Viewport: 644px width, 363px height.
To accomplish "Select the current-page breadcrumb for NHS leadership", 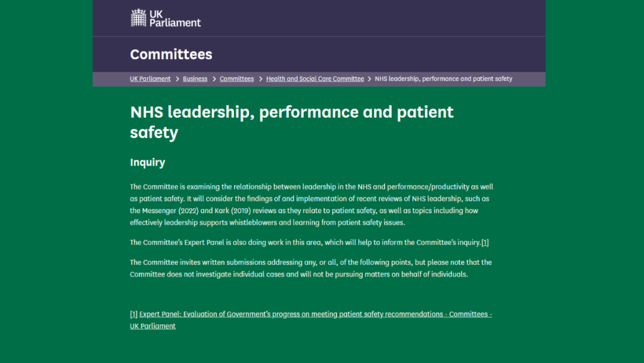I will pos(443,79).
